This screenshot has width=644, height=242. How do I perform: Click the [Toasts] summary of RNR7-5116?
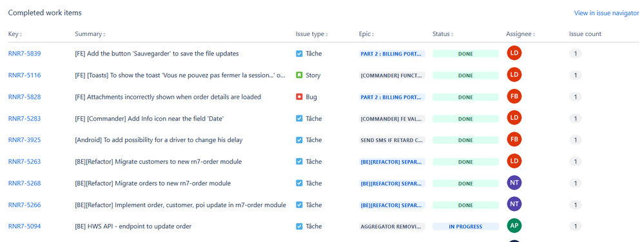pos(181,76)
